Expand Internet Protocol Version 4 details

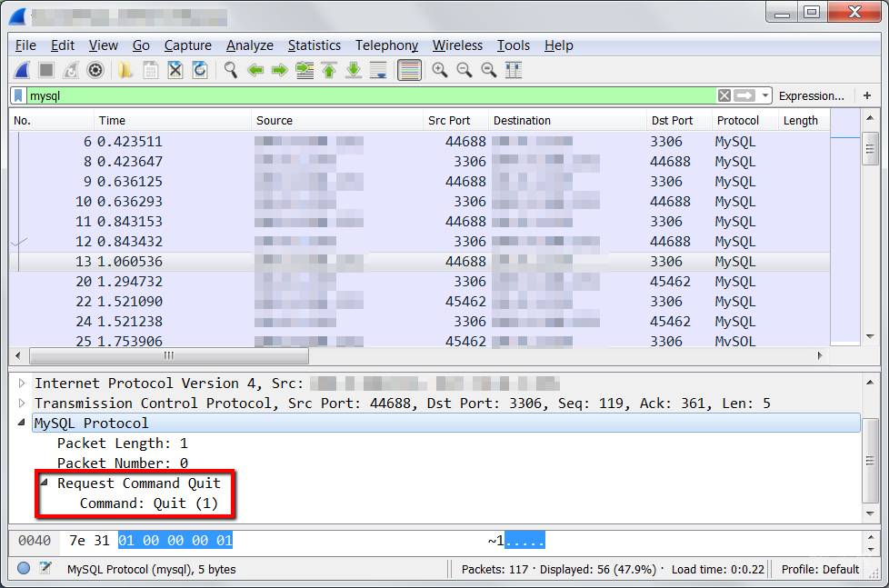point(22,384)
